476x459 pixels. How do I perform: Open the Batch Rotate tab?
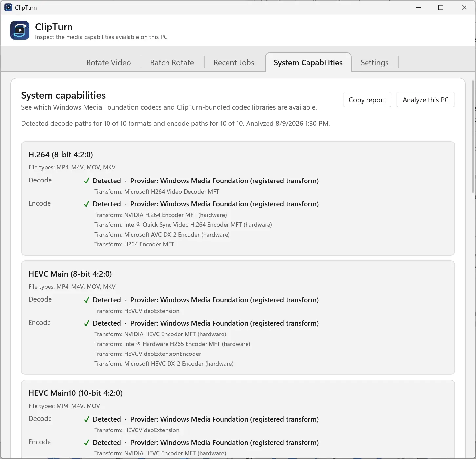tap(172, 62)
